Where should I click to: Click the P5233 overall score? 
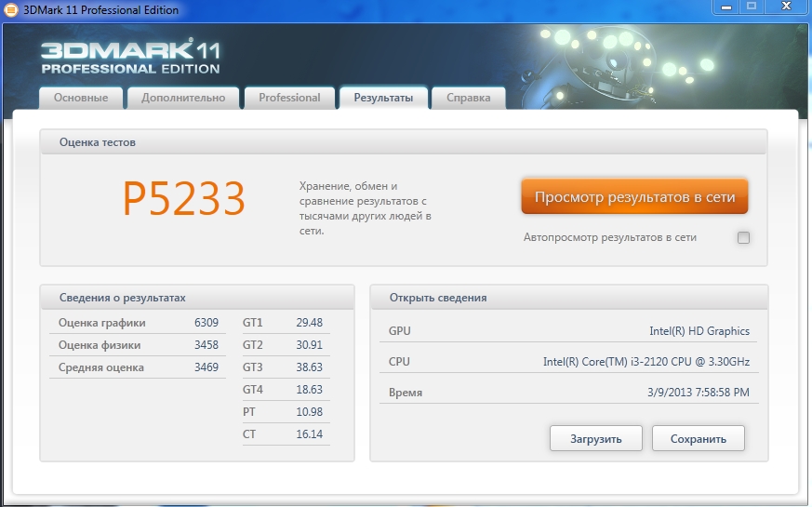pos(184,199)
